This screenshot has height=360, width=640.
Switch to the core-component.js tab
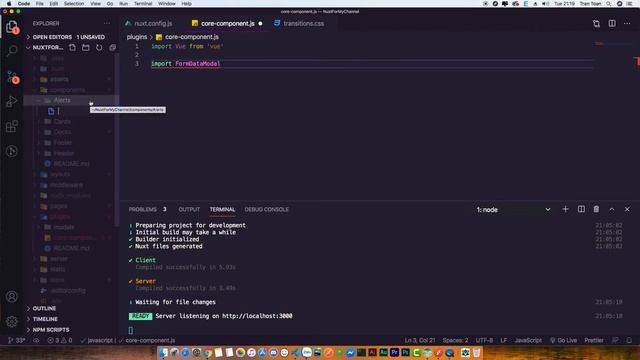(x=227, y=24)
